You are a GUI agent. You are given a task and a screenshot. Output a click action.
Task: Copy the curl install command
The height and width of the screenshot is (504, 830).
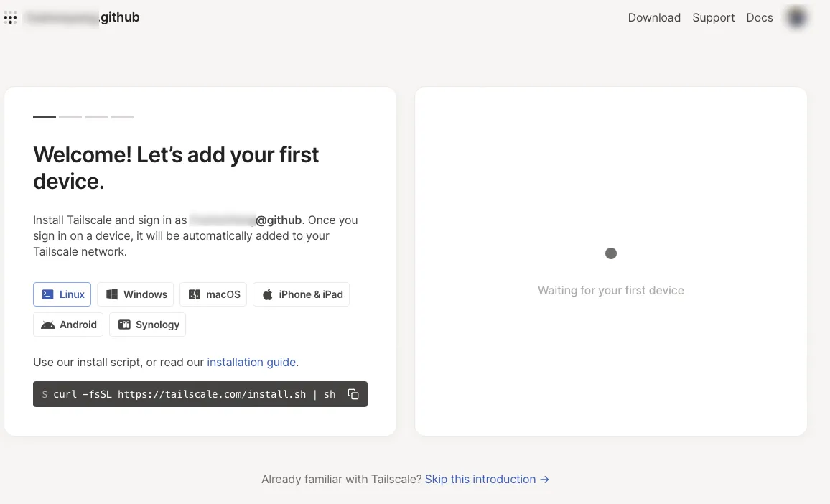(353, 394)
